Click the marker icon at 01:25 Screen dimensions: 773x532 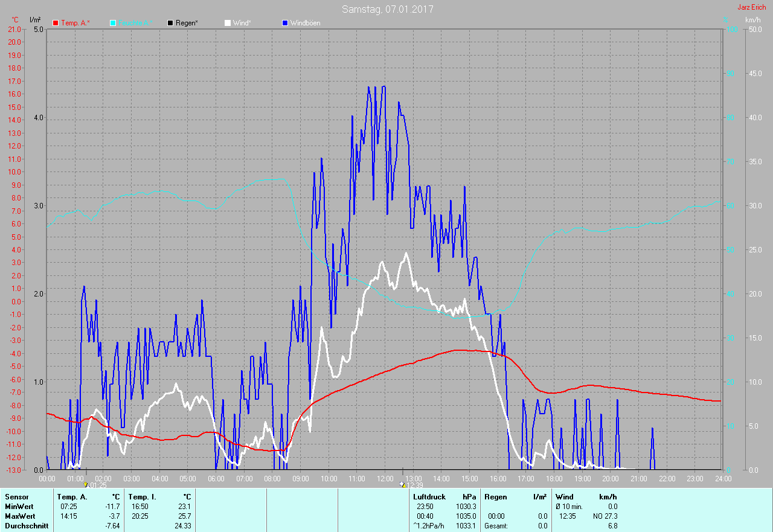(86, 484)
